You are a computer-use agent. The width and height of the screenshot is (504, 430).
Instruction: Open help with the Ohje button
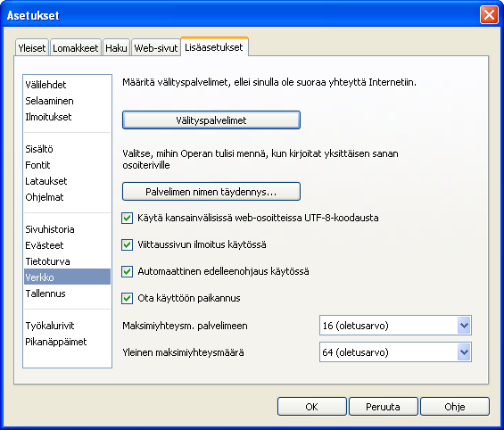455,407
